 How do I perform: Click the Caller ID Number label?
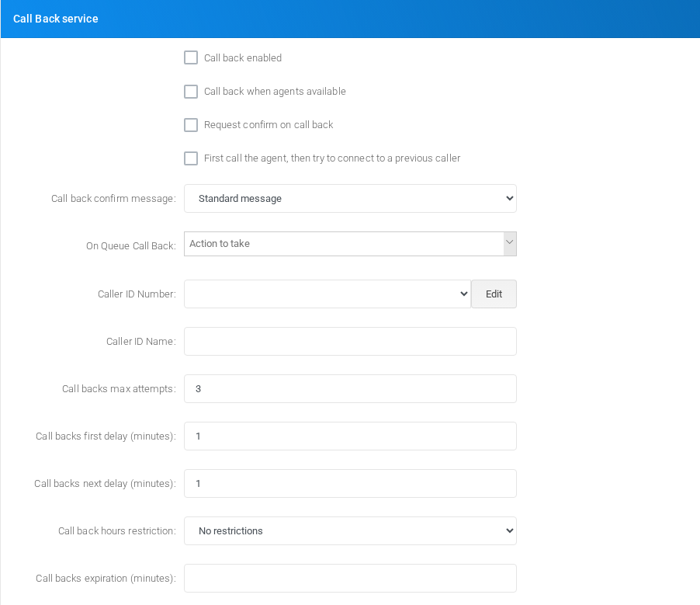pos(137,294)
